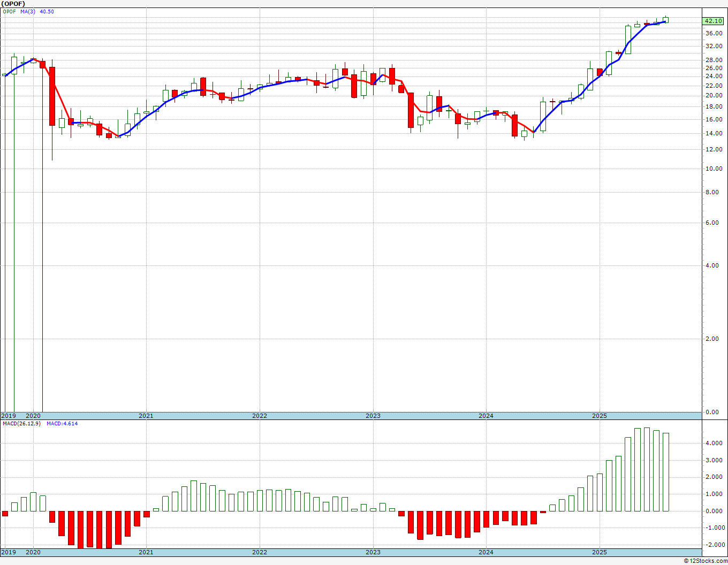Image resolution: width=728 pixels, height=565 pixels.
Task: Click the 26.00 price axis label
Action: (714, 68)
